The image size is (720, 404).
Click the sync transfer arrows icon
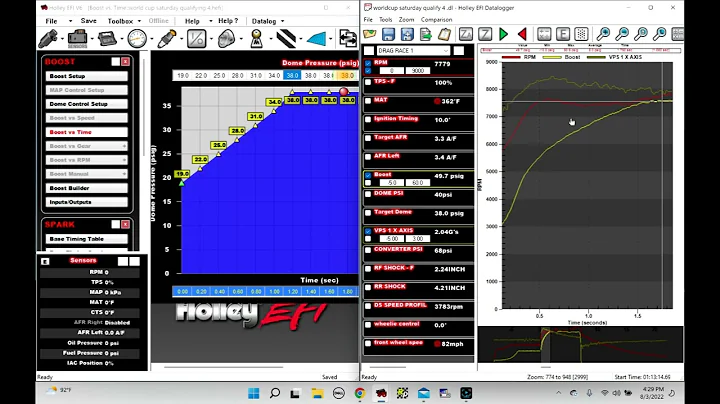click(x=348, y=38)
